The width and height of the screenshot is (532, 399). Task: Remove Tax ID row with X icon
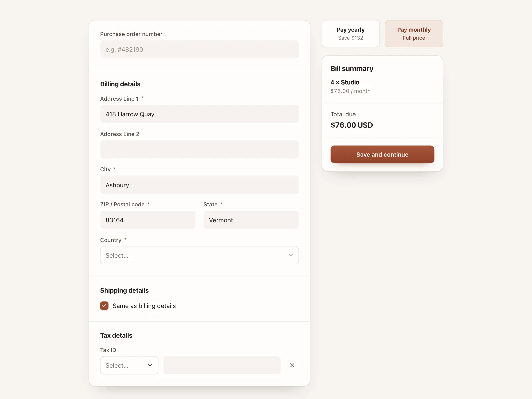click(x=292, y=365)
